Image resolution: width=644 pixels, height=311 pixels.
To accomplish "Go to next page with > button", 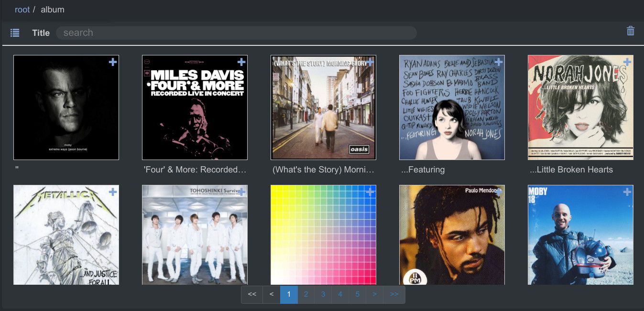I will (375, 294).
